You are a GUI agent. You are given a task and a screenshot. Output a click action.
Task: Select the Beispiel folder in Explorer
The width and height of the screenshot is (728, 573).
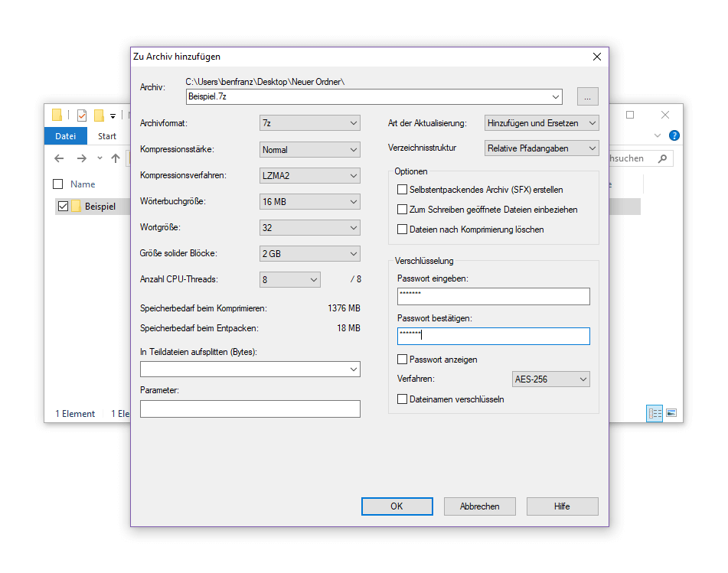pos(100,206)
